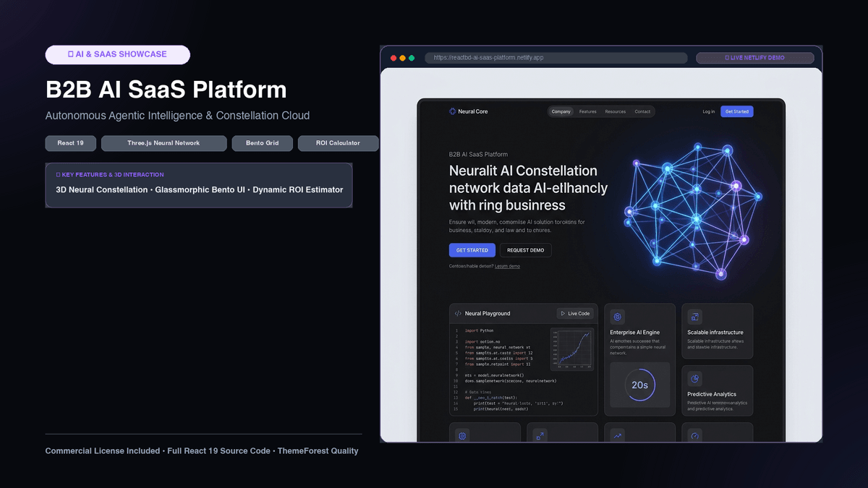Click the trending line icon in bottom-row card
This screenshot has width=868, height=488.
coord(617,435)
